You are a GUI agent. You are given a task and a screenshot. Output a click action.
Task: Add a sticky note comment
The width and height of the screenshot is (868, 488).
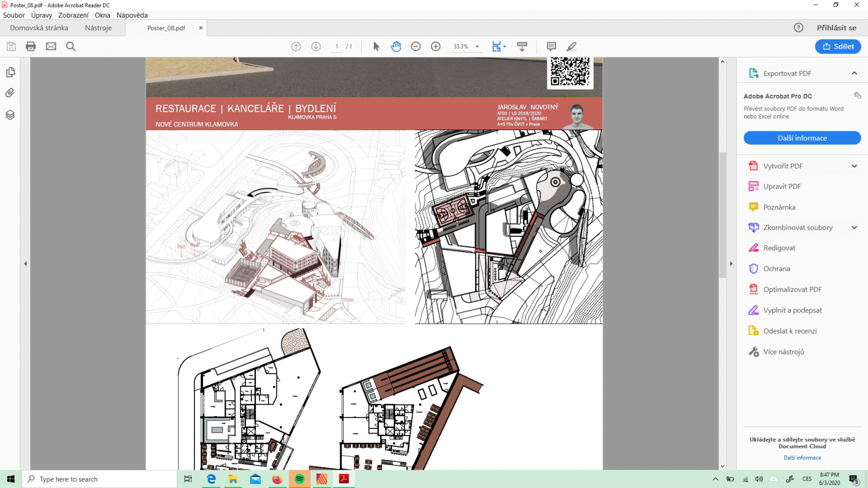[x=551, y=46]
